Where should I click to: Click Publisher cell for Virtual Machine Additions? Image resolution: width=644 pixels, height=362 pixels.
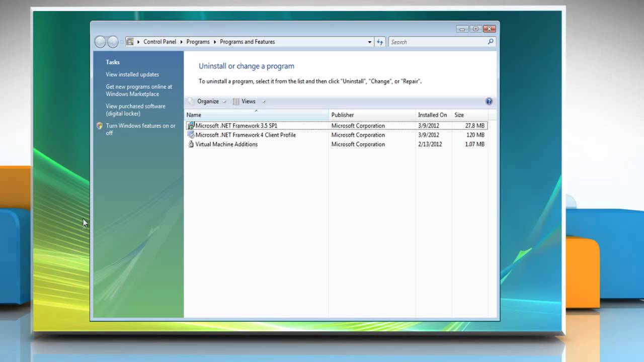[x=358, y=144]
